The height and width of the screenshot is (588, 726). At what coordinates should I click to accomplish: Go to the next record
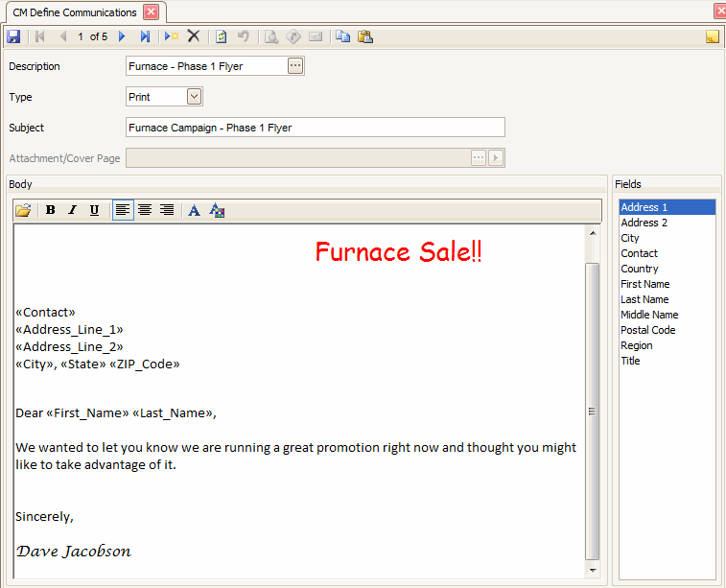(x=122, y=36)
